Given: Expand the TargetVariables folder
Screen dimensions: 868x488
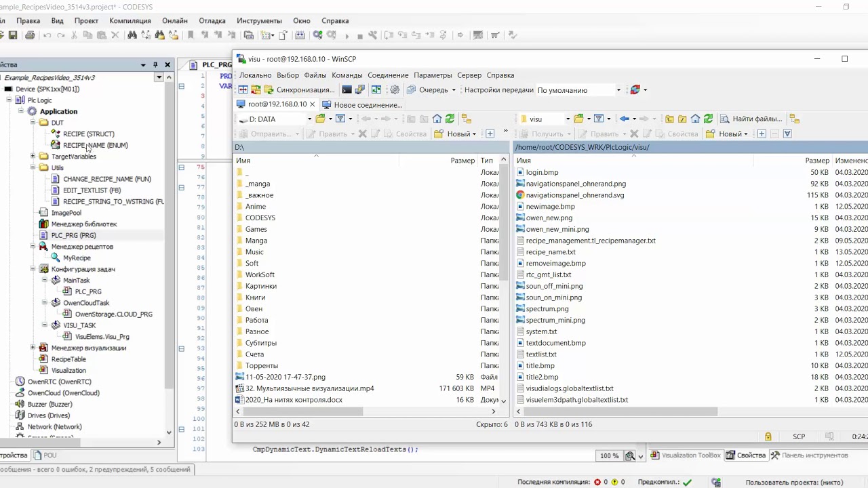Looking at the screenshot, I should [33, 157].
